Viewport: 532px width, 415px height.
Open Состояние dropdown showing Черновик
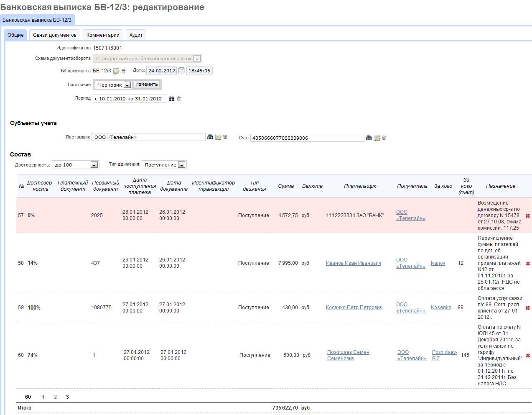click(113, 85)
